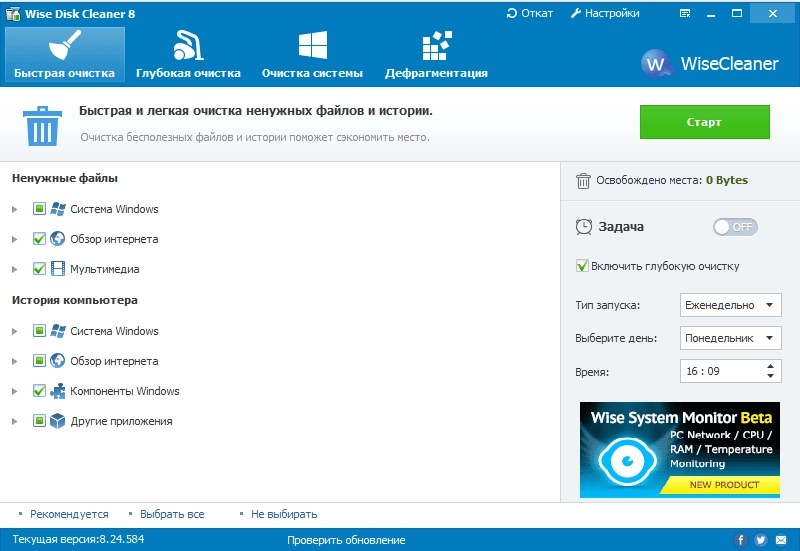The width and height of the screenshot is (800, 551).
Task: Turn on the Задача scheduler switch
Action: click(735, 227)
